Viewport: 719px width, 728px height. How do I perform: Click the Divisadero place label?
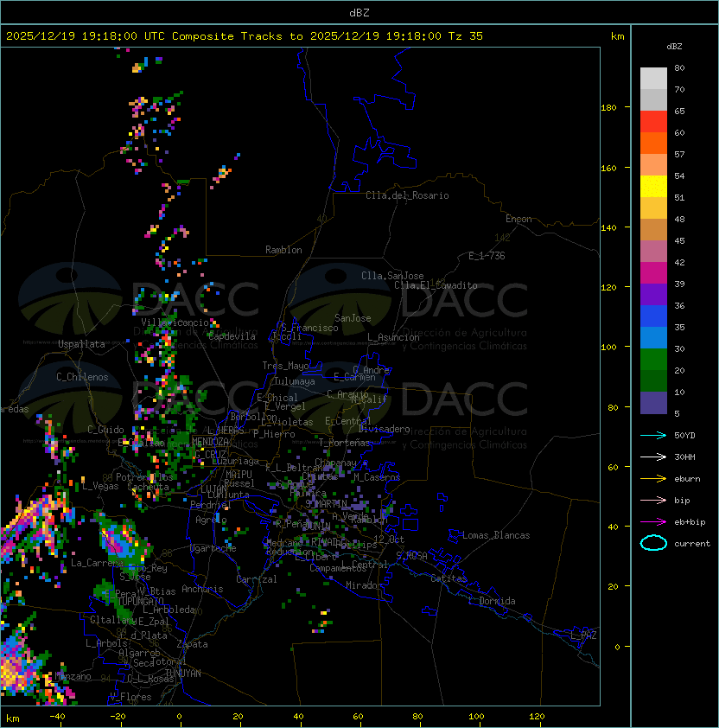click(x=384, y=429)
